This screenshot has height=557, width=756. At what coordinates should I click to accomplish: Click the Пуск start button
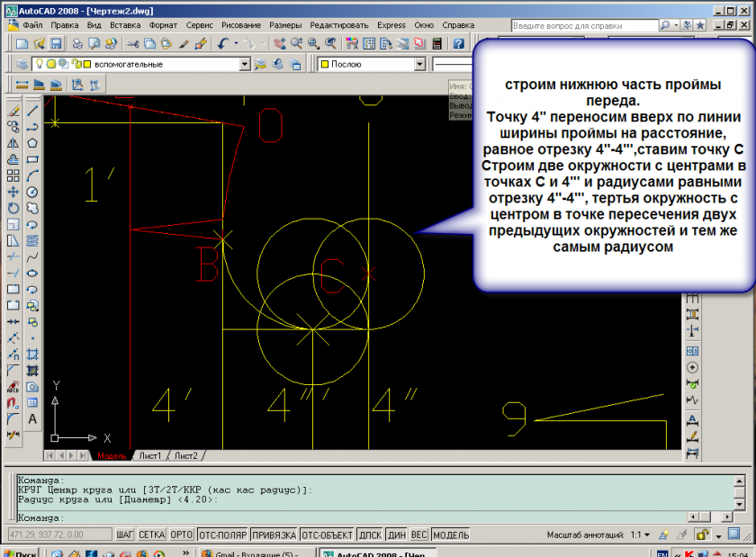22,553
